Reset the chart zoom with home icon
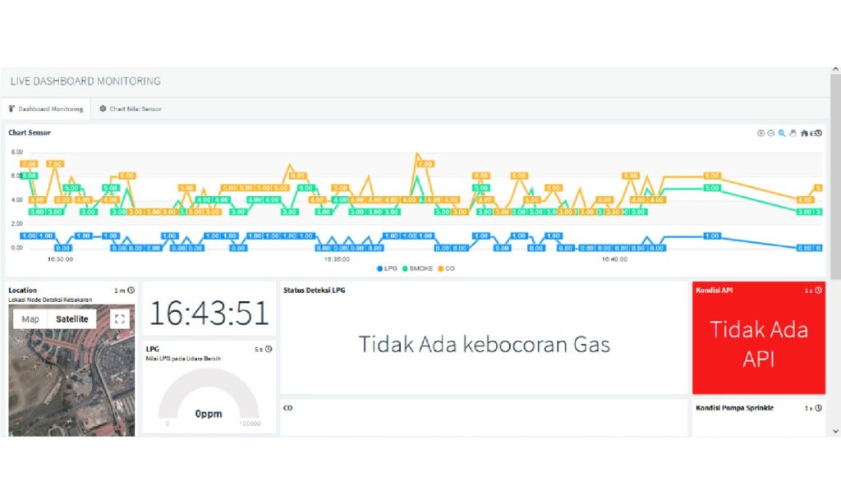Viewport: 841px width, 504px height. (x=805, y=133)
